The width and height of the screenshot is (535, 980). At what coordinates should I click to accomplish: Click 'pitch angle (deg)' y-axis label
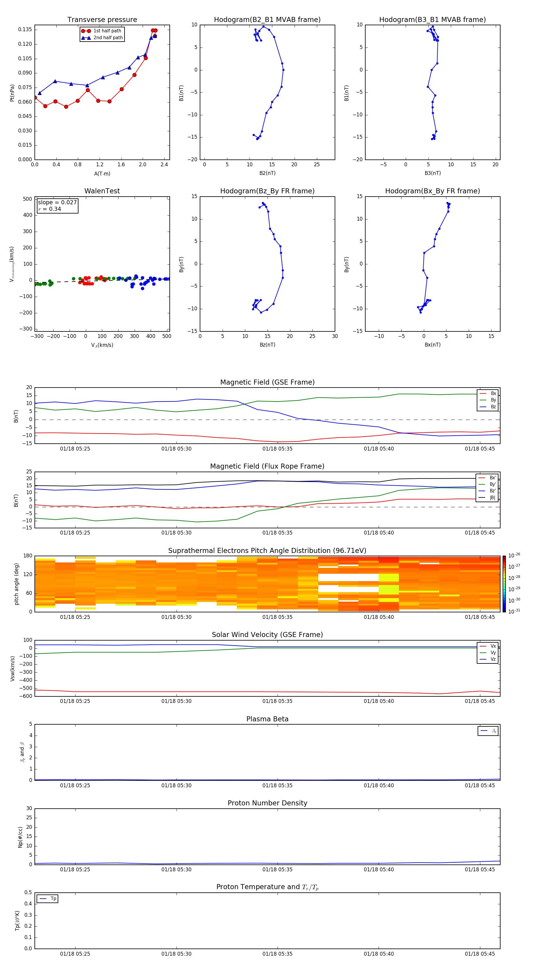coord(16,584)
